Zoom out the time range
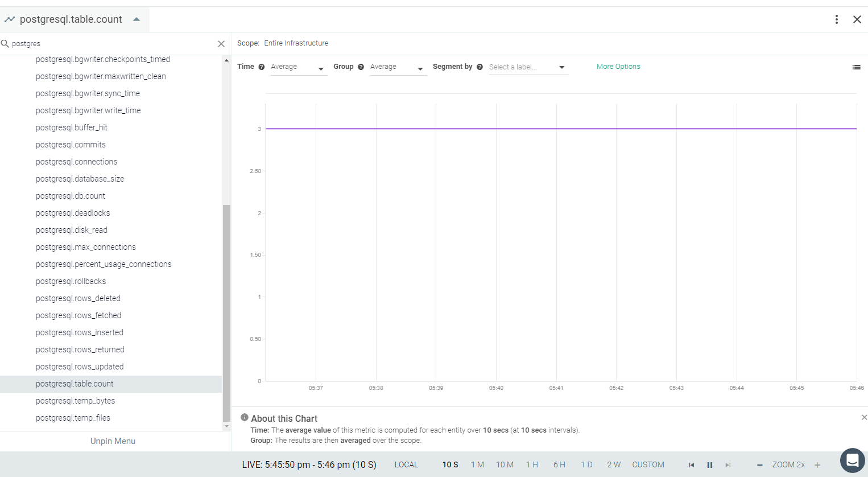Viewport: 868px width, 477px height. [x=759, y=465]
